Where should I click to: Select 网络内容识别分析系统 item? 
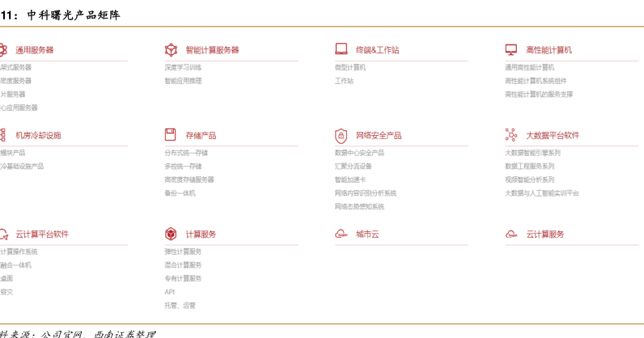click(366, 193)
